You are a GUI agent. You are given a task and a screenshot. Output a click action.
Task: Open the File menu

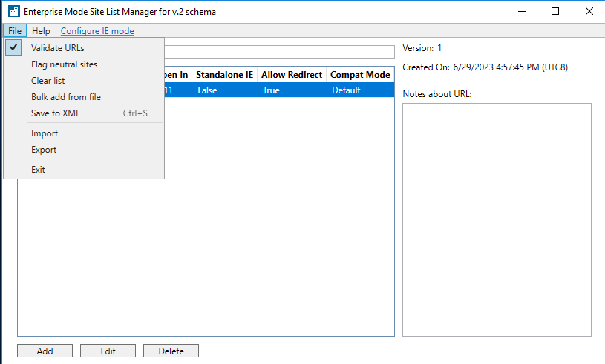[x=15, y=31]
